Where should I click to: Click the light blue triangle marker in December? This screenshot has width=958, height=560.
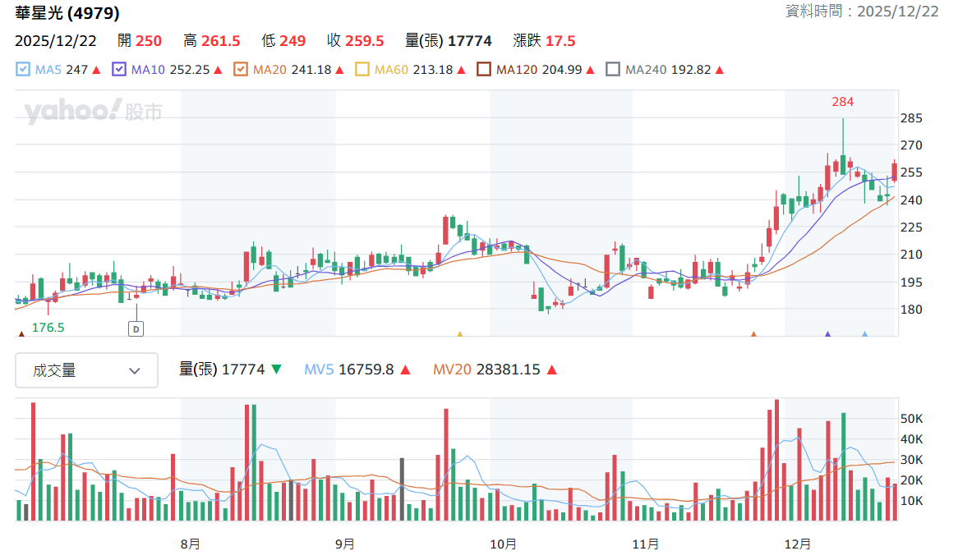tap(864, 333)
